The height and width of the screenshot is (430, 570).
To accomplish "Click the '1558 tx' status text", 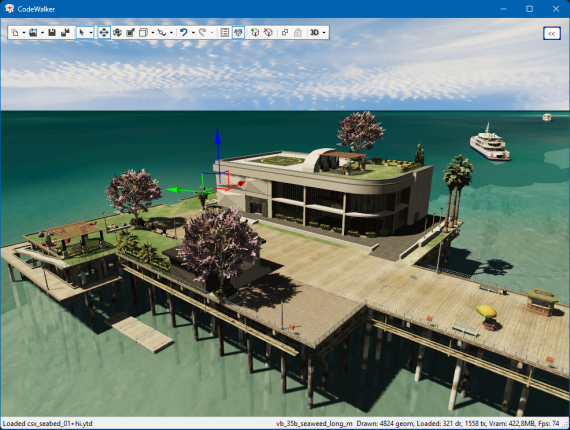I will coord(474,423).
